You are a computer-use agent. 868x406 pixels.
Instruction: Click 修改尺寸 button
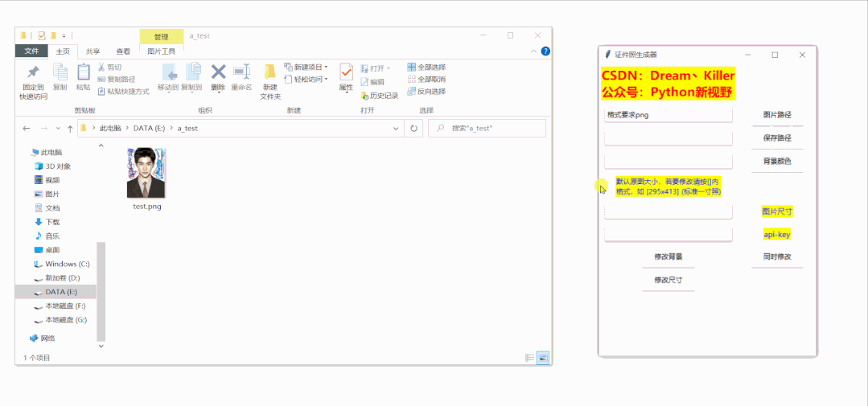[668, 280]
